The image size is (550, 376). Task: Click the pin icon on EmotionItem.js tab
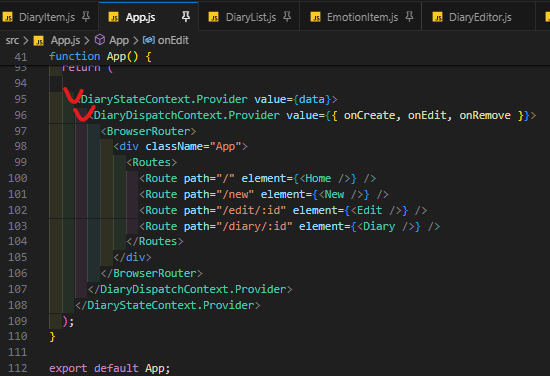pyautogui.click(x=409, y=16)
